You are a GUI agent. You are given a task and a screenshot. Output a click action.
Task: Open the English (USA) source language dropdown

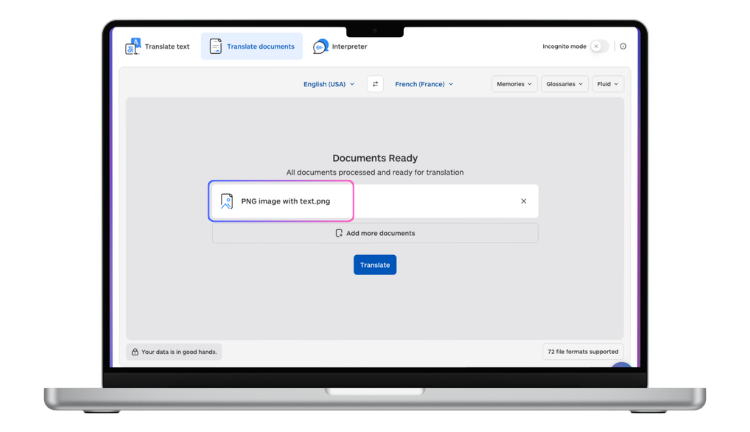[329, 84]
